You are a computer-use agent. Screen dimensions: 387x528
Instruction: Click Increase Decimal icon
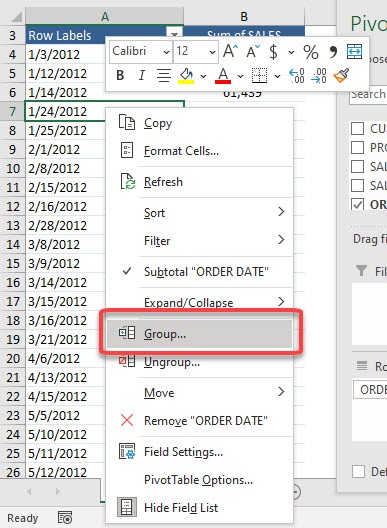297,76
